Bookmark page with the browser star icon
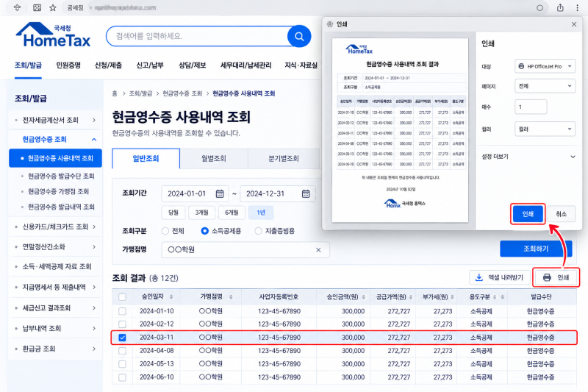This screenshot has height=392, width=588. pos(53,7)
